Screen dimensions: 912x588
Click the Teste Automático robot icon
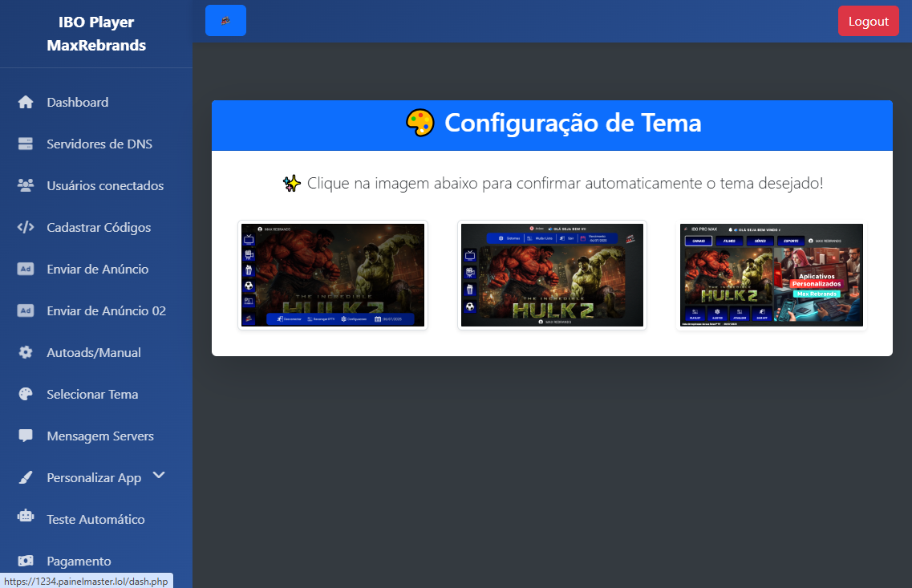(x=26, y=518)
